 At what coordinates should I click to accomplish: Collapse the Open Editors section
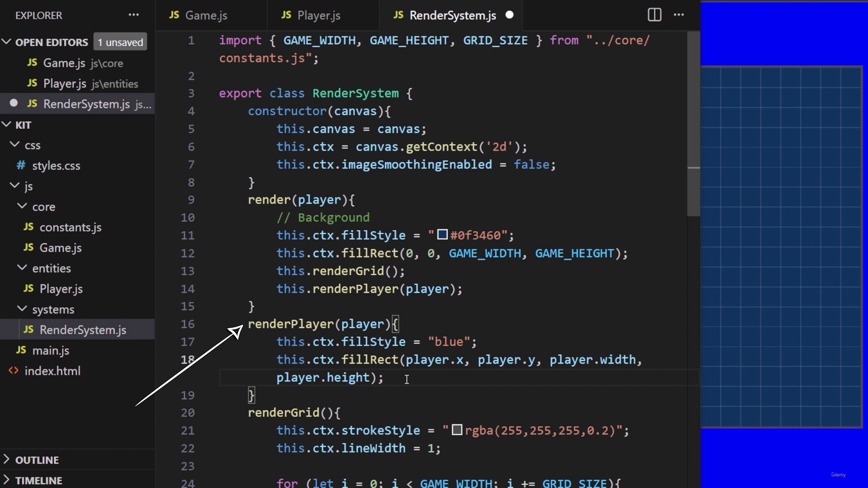click(6, 42)
